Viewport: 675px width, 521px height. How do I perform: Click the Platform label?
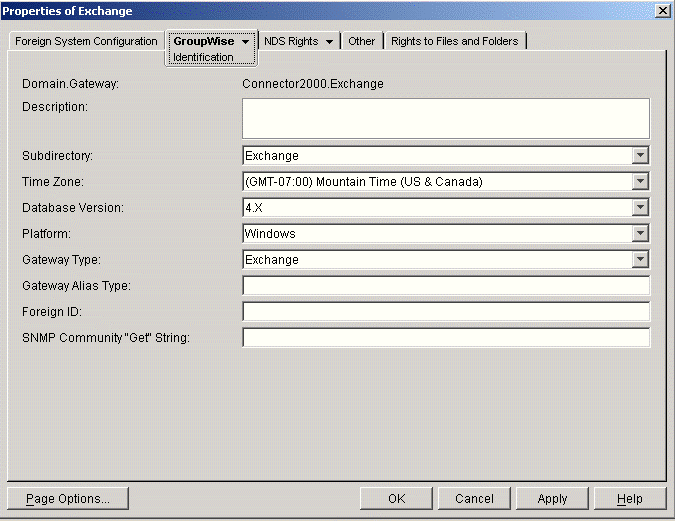coord(46,233)
